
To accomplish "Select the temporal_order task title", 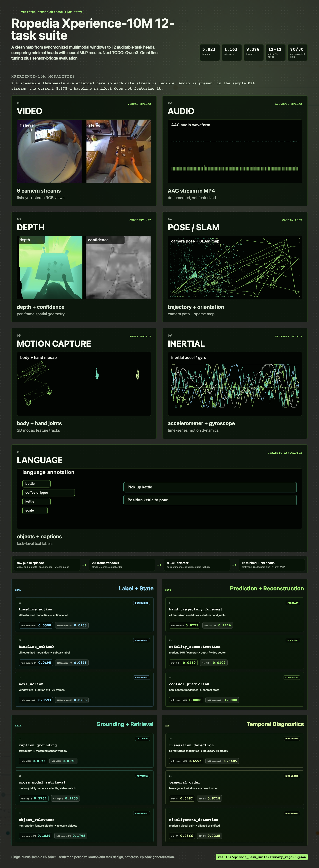I will (x=184, y=782).
